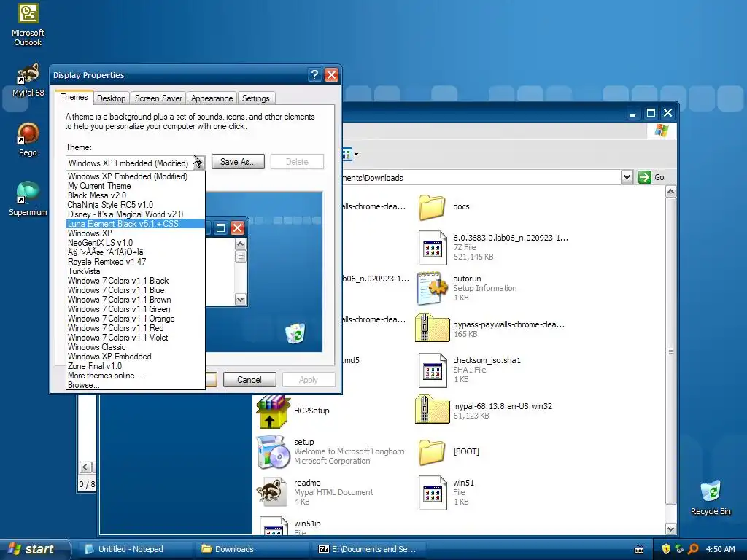Expand the Views button dropdown arrow
The width and height of the screenshot is (747, 560).
356,154
